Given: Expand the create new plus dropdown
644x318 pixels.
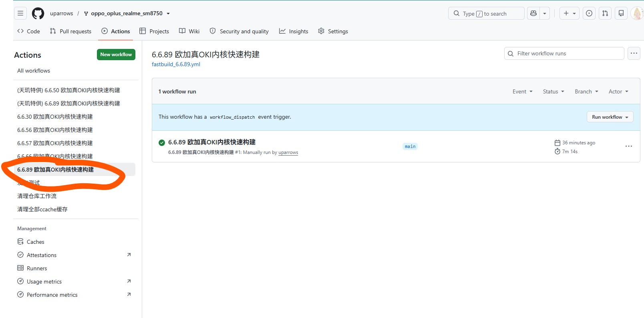Looking at the screenshot, I should tap(570, 13).
